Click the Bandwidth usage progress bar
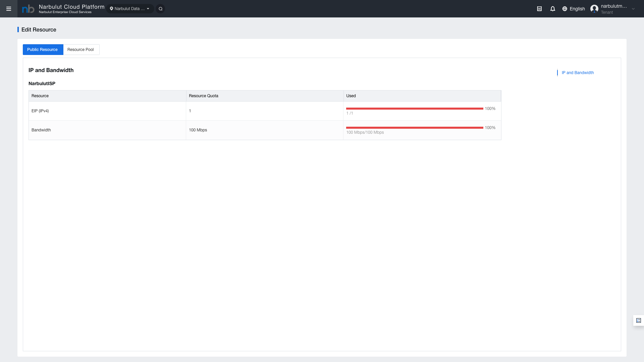Viewport: 644px width, 362px height. (x=415, y=128)
